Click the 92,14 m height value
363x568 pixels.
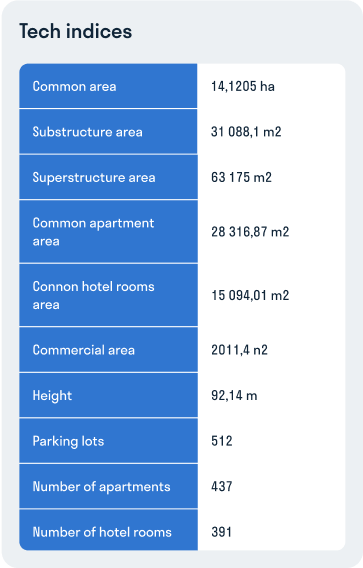click(x=234, y=395)
